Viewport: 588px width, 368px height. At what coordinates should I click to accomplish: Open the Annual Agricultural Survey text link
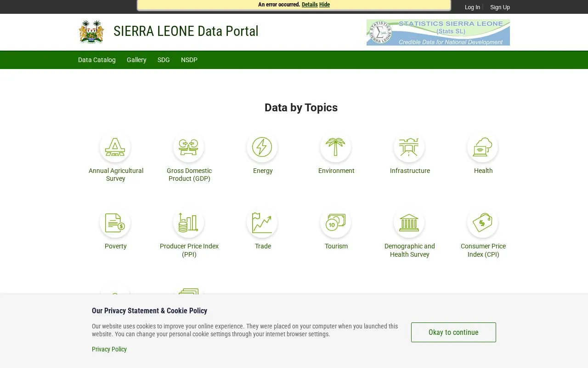pyautogui.click(x=116, y=174)
